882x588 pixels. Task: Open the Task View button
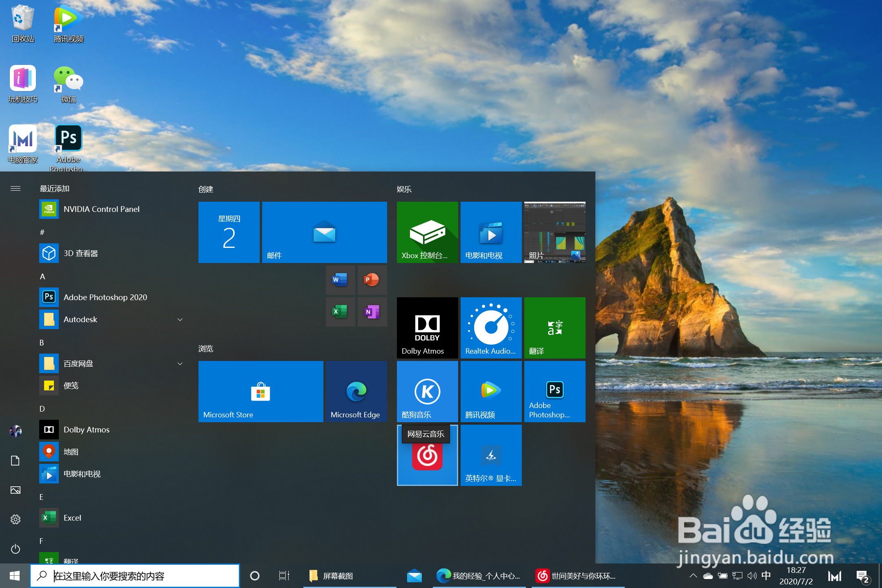284,576
